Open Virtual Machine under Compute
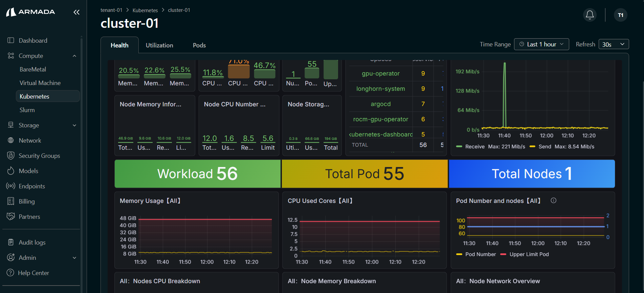644x293 pixels. point(40,83)
